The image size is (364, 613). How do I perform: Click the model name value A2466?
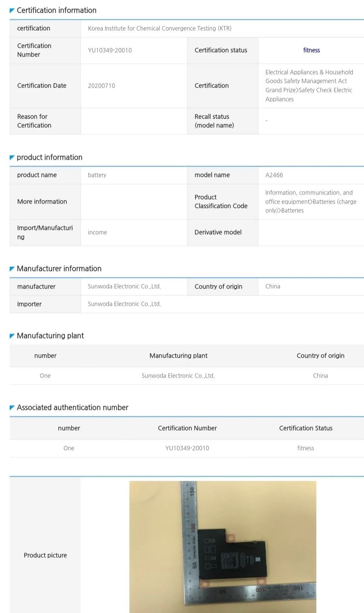click(274, 175)
